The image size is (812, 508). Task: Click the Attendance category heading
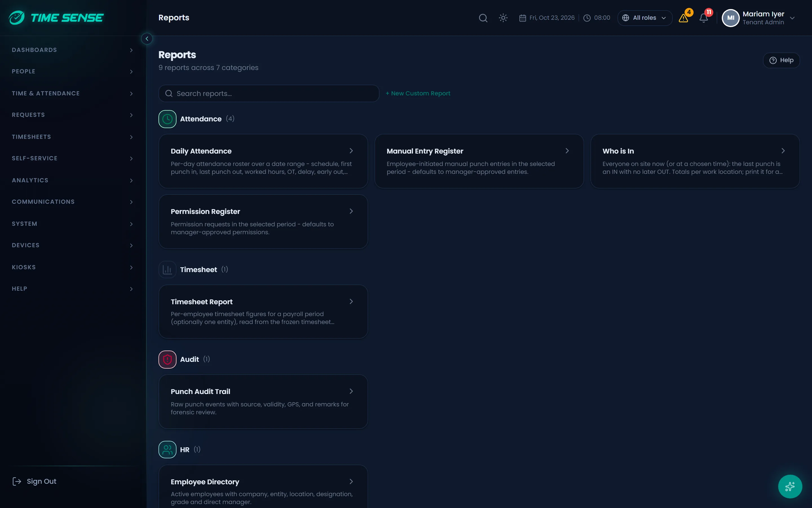point(201,119)
